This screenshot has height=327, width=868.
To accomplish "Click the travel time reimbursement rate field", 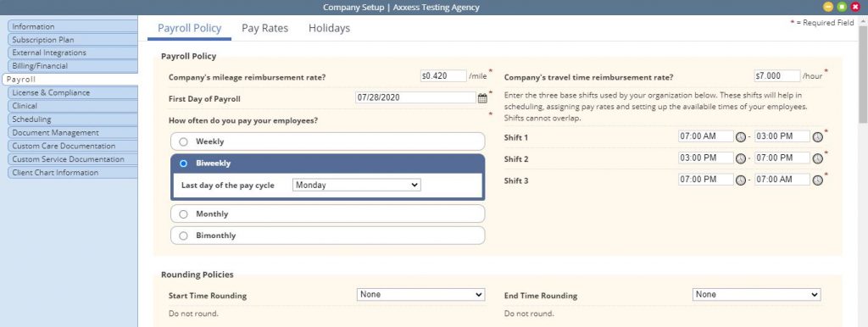I will (777, 75).
